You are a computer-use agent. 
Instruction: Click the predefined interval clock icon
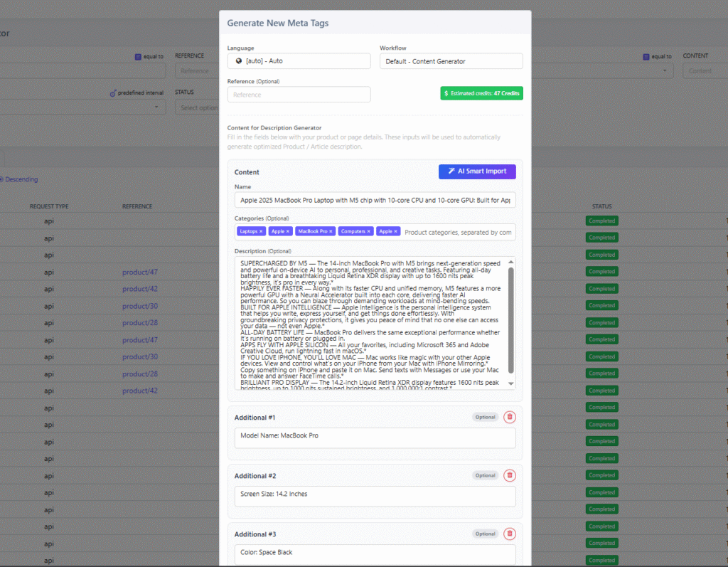(112, 93)
